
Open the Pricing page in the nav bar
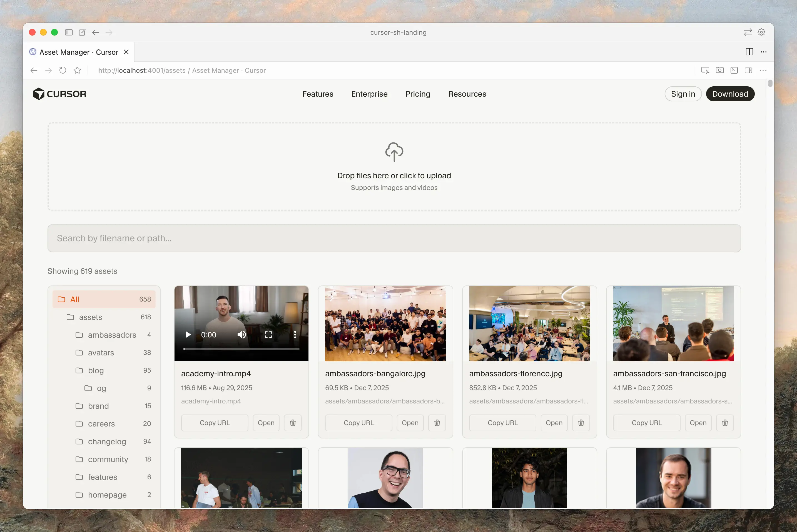[417, 94]
